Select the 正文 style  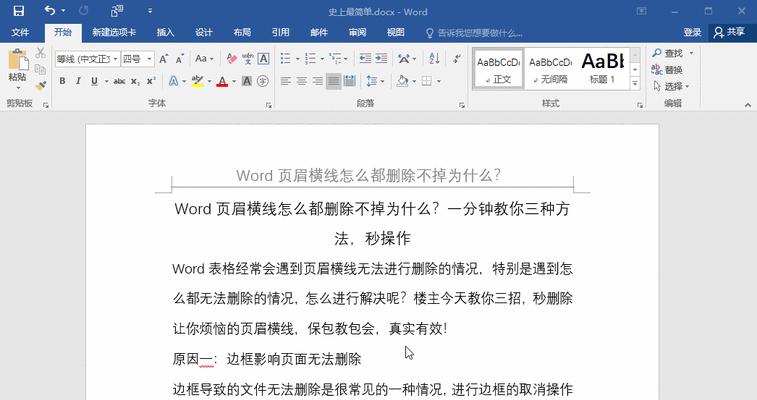tap(499, 69)
